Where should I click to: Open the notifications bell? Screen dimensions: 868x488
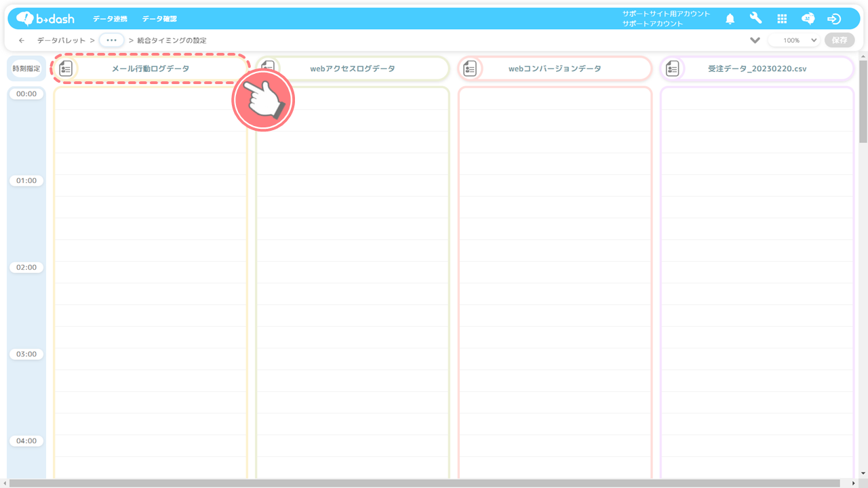tap(730, 19)
